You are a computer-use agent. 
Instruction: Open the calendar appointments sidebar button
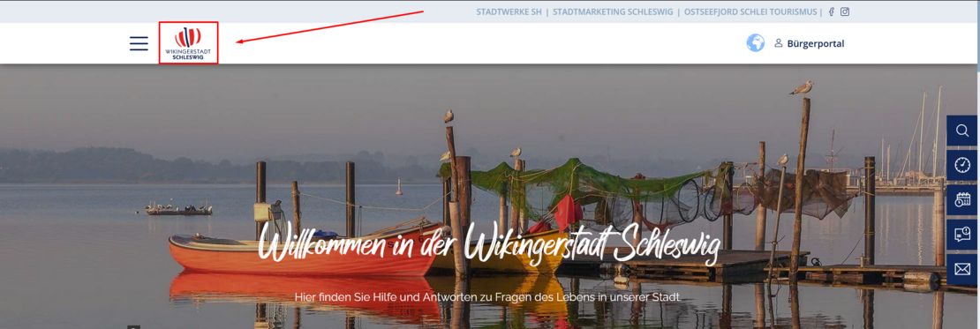[x=961, y=199]
